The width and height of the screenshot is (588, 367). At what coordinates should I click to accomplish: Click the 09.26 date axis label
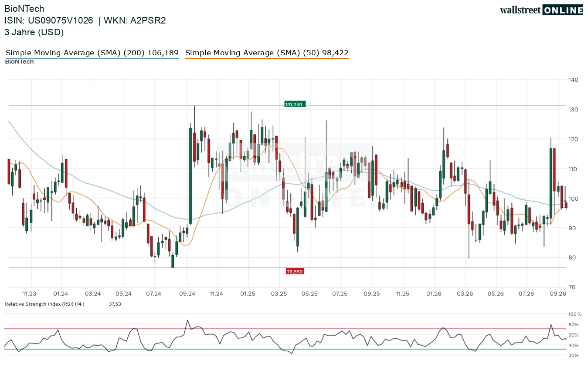(x=558, y=294)
